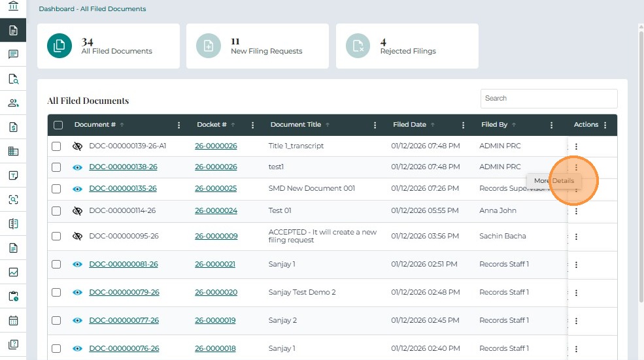The height and width of the screenshot is (360, 644).
Task: Open actions menu for Sanjay Test Demo 2
Action: pos(576,293)
